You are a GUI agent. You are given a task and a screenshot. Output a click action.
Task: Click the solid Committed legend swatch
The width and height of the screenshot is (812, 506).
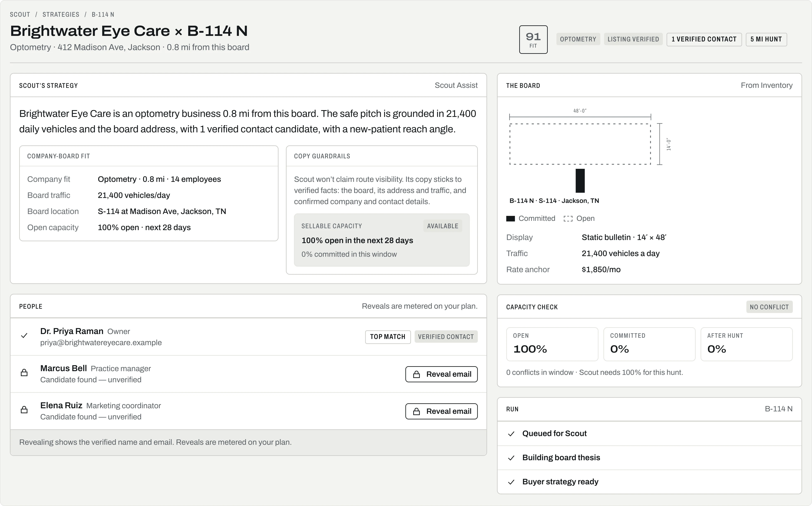510,219
